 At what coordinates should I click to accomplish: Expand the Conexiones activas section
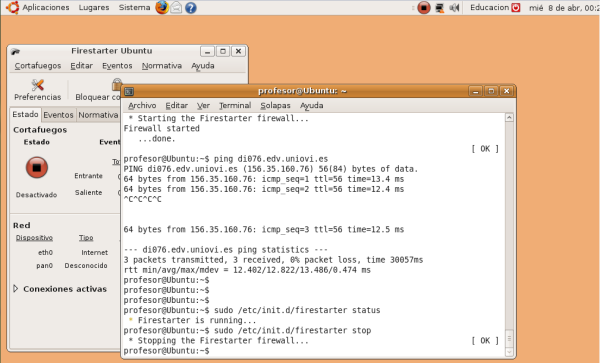tap(16, 289)
